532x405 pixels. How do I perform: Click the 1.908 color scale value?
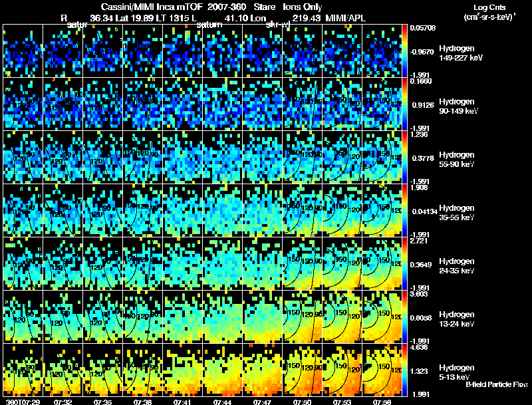point(419,188)
